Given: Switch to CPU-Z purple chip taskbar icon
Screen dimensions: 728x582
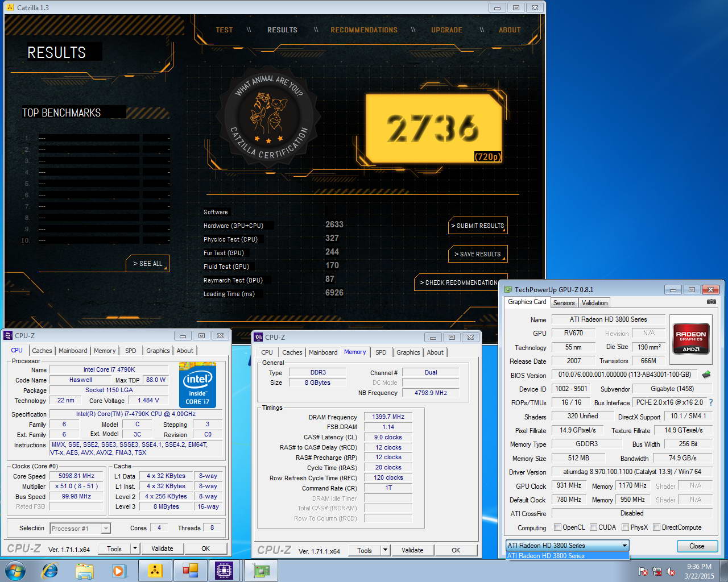Looking at the screenshot, I should (x=225, y=571).
